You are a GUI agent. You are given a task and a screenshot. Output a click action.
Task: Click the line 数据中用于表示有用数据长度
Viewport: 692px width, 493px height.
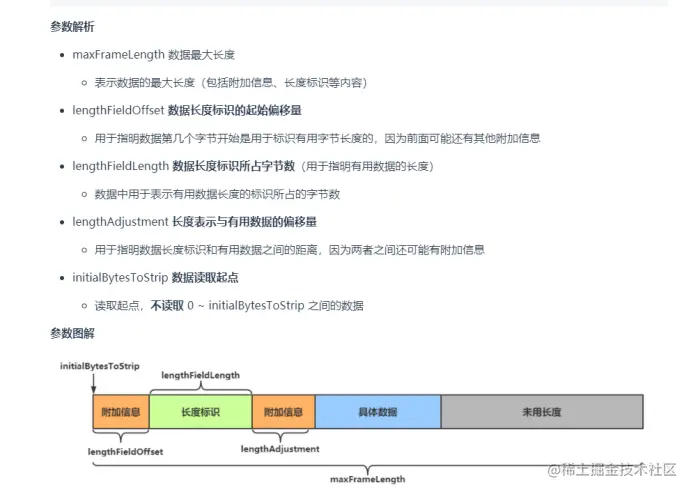click(217, 194)
